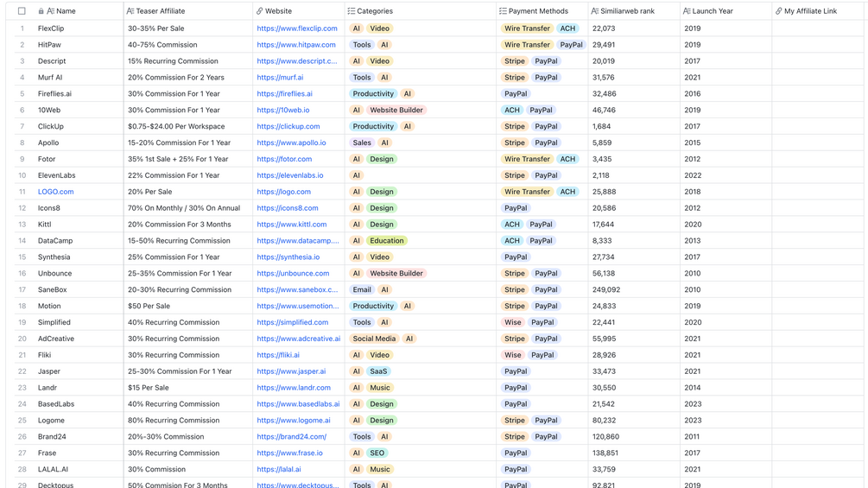Click the Email tag in SaneBox row
The height and width of the screenshot is (488, 868).
[x=362, y=290]
